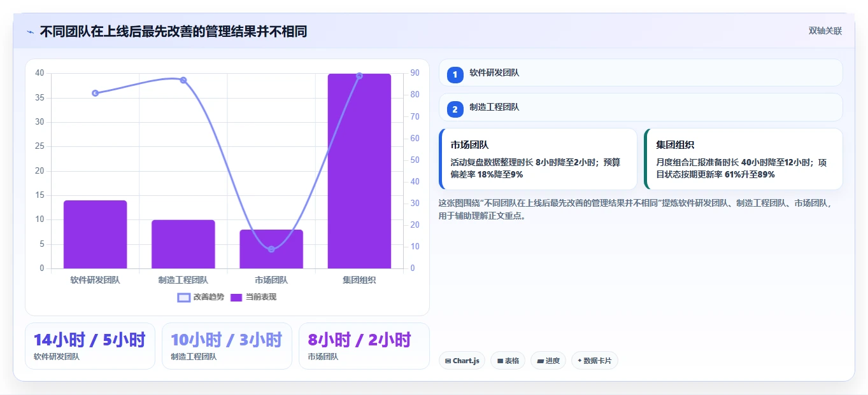Click the chart title 不同团队在上线后最先改善的管理结果并不相同
The width and height of the screenshot is (868, 395).
173,31
